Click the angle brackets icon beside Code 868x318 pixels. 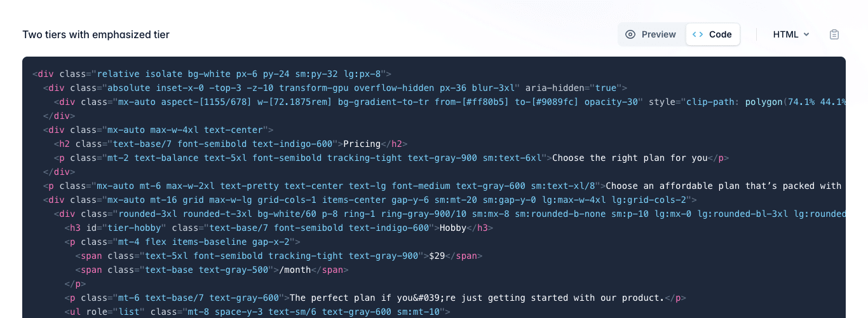(x=698, y=34)
